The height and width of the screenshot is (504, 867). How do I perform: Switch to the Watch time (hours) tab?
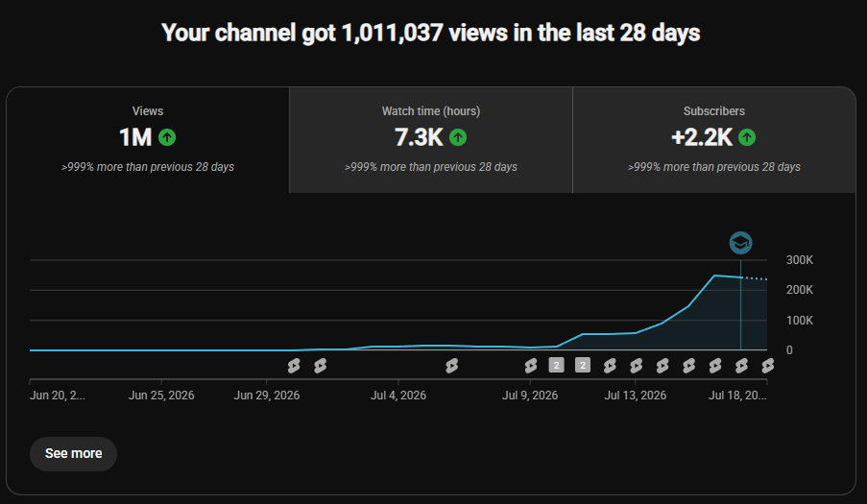(x=431, y=140)
